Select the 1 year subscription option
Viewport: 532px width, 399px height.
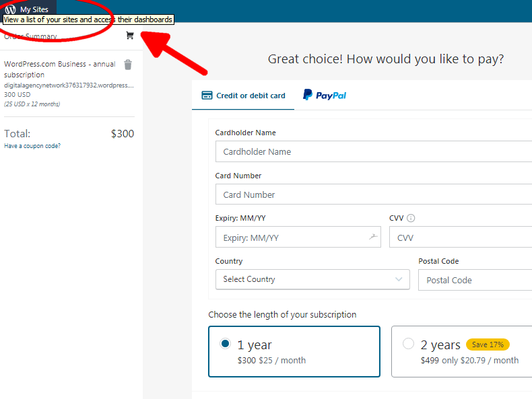click(226, 344)
